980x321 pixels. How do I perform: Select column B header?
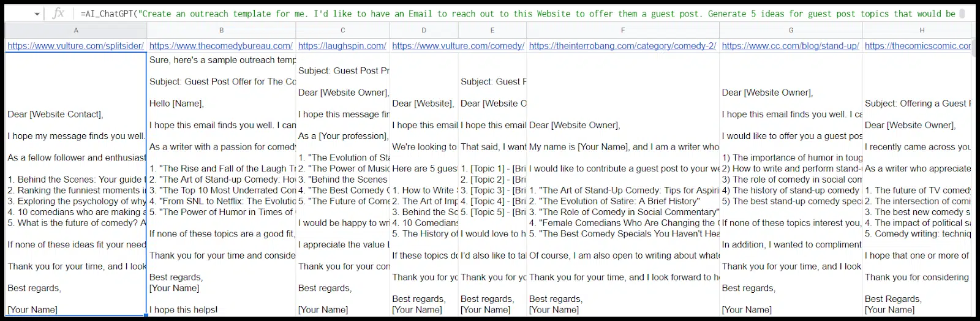[x=221, y=30]
